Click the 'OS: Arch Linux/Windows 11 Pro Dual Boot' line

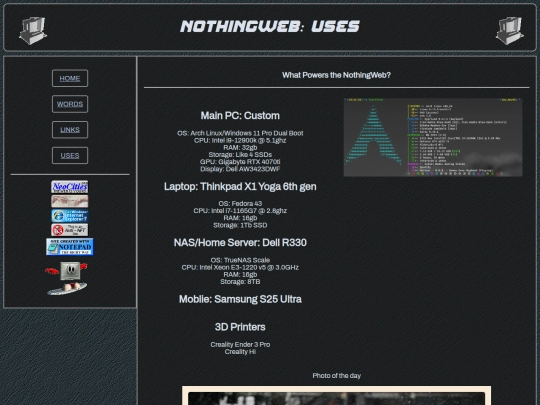coord(240,133)
